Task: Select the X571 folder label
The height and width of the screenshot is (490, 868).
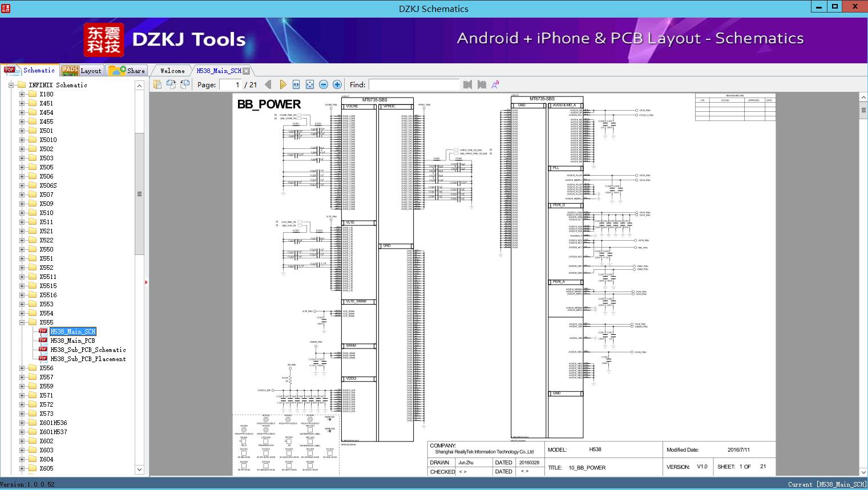Action: coord(46,395)
